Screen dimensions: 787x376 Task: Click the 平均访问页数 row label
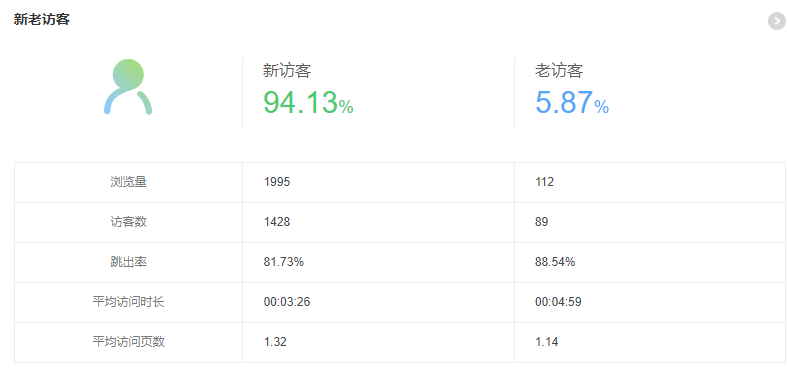tap(128, 342)
